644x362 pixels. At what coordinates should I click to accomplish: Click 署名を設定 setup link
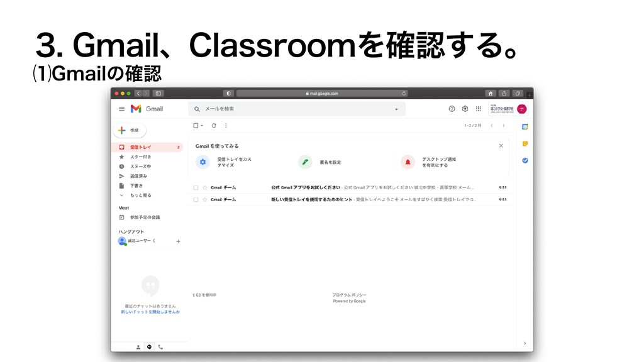pos(331,163)
